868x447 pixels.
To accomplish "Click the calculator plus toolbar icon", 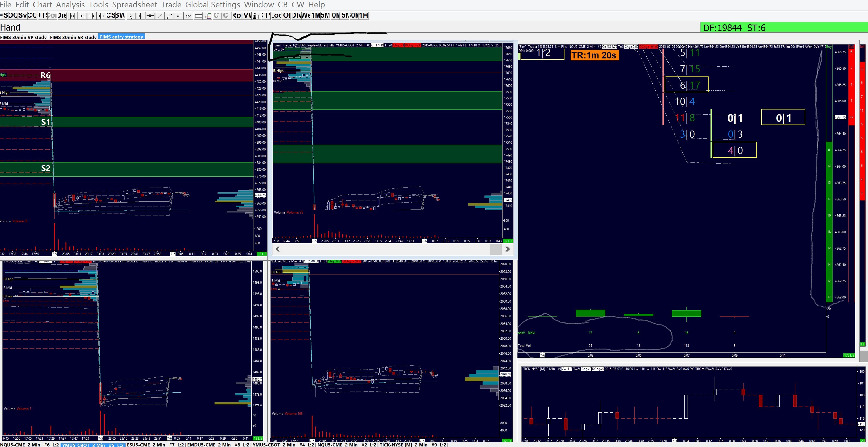I will click(x=256, y=16).
